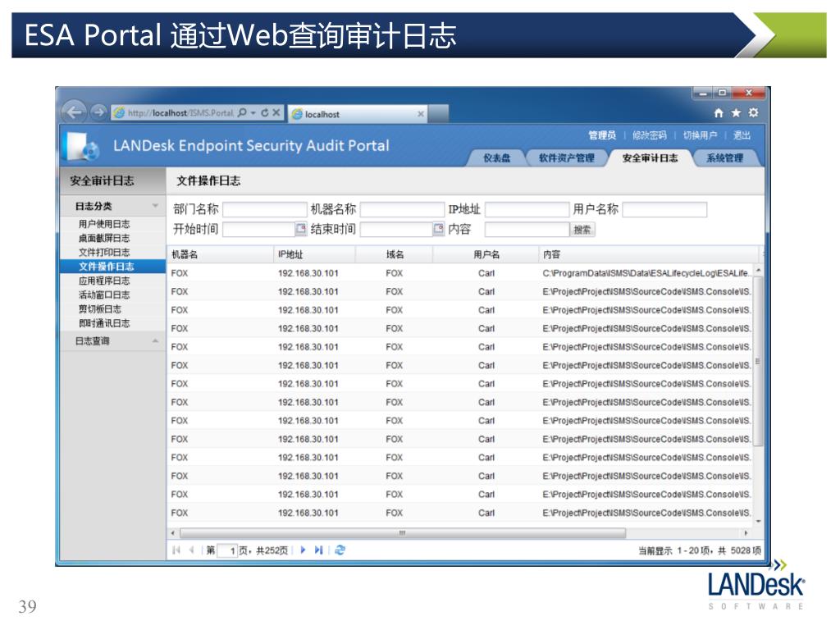Click the browser back arrow button
The height and width of the screenshot is (630, 840).
click(x=74, y=112)
